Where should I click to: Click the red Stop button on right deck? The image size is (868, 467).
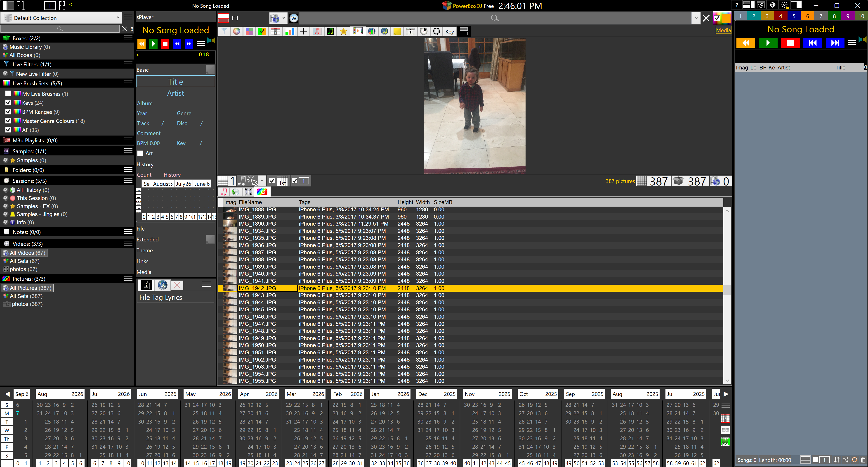(x=790, y=43)
